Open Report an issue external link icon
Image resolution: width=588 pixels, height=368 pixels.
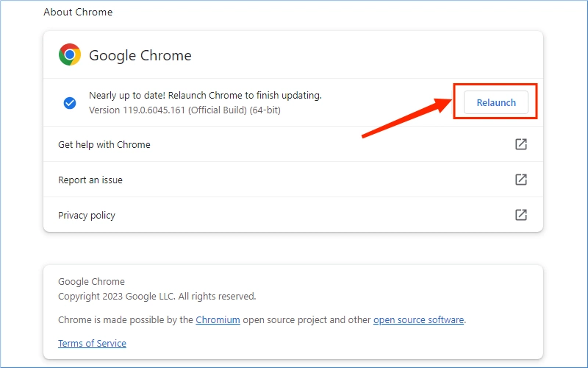pyautogui.click(x=521, y=180)
